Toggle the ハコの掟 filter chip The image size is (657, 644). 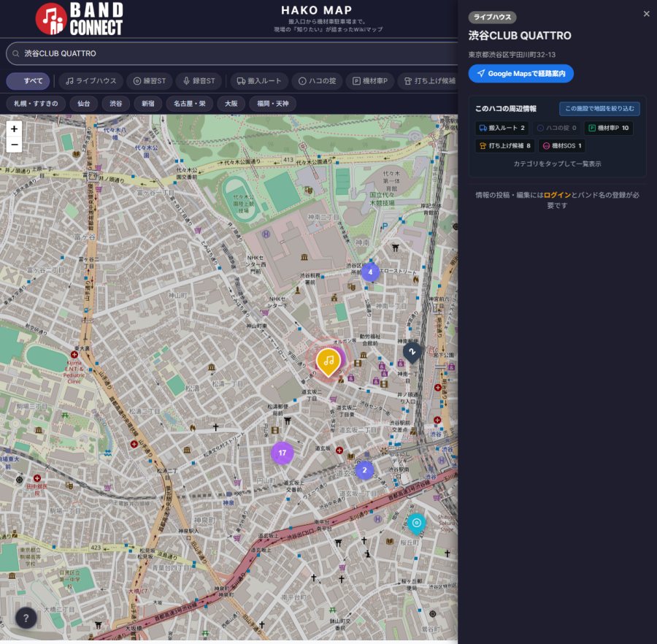coord(318,81)
